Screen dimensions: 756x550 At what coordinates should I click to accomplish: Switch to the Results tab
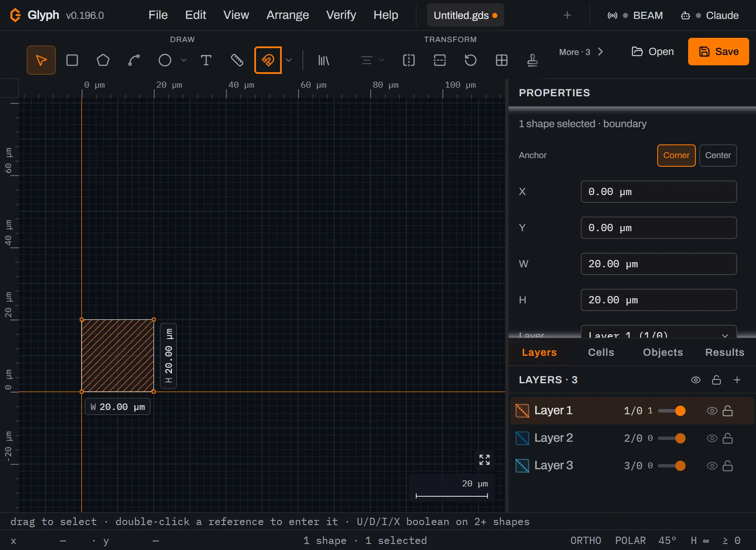pyautogui.click(x=725, y=352)
